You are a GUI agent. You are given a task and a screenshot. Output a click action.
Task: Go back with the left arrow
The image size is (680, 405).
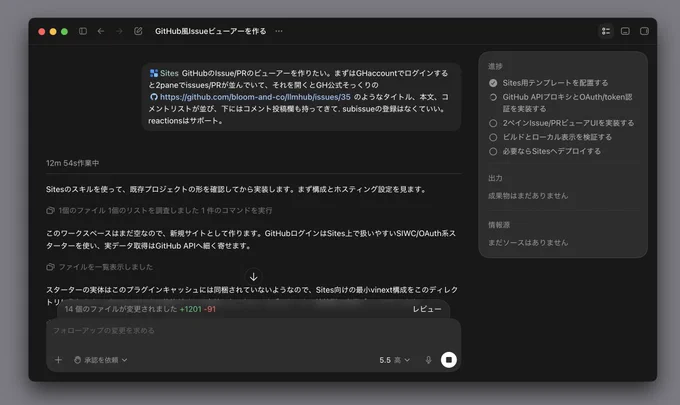click(x=101, y=31)
